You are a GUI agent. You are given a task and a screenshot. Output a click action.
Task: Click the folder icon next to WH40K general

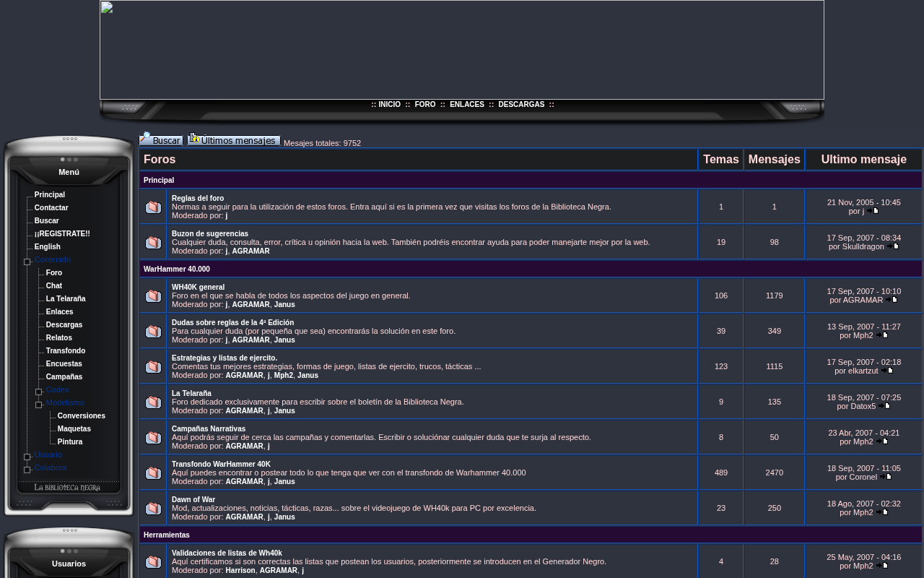153,296
